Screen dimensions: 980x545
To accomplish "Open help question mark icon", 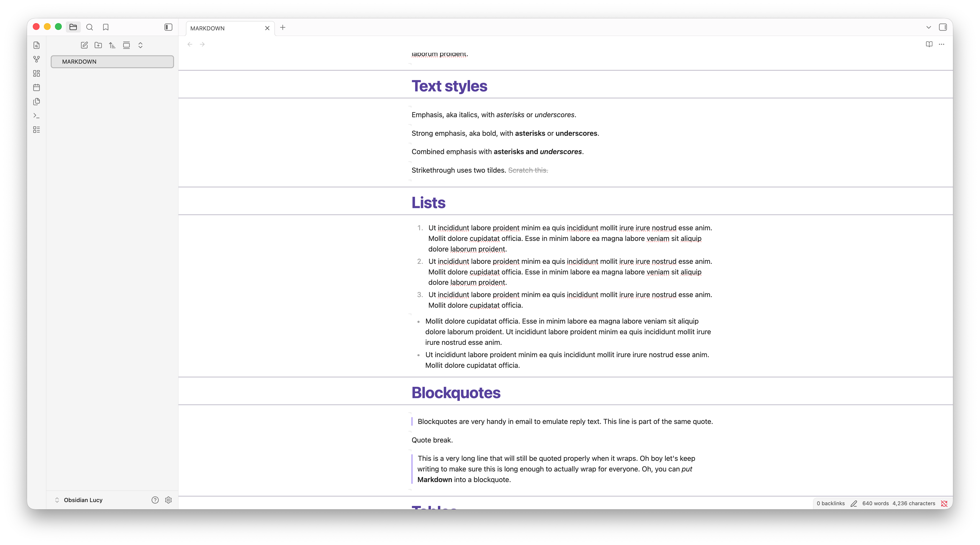I will pyautogui.click(x=155, y=500).
